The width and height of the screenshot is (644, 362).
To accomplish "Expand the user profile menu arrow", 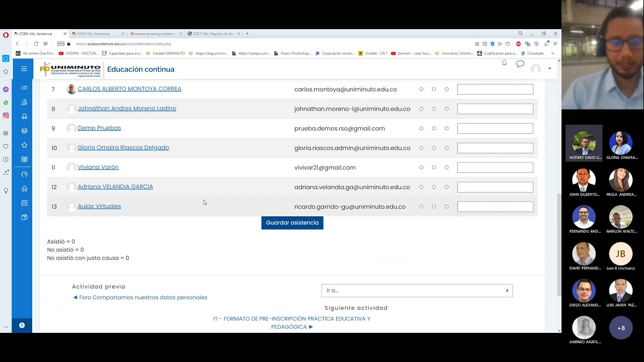I will (x=549, y=68).
